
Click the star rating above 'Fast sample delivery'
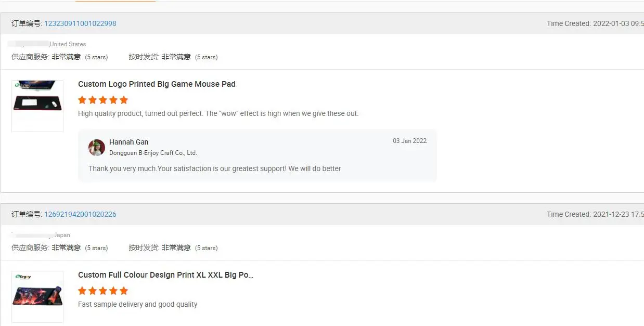(103, 291)
